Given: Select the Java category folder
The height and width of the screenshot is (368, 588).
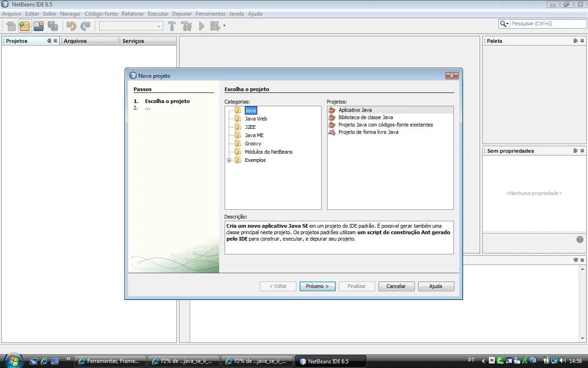Looking at the screenshot, I should click(250, 110).
